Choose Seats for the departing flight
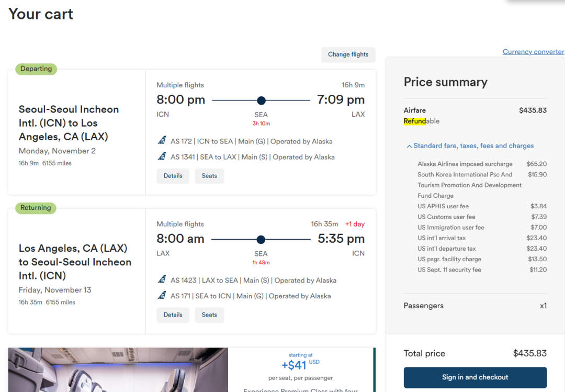 tap(209, 176)
